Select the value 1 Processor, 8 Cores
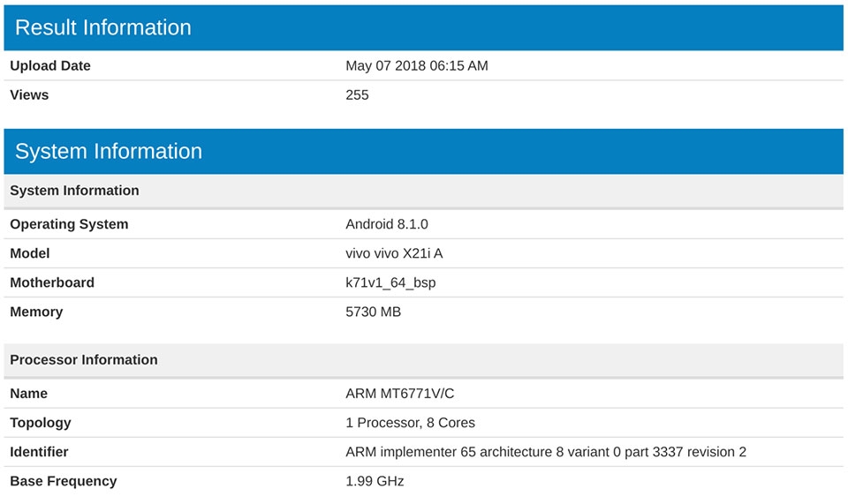Viewport: 848px width, 504px height. click(410, 423)
